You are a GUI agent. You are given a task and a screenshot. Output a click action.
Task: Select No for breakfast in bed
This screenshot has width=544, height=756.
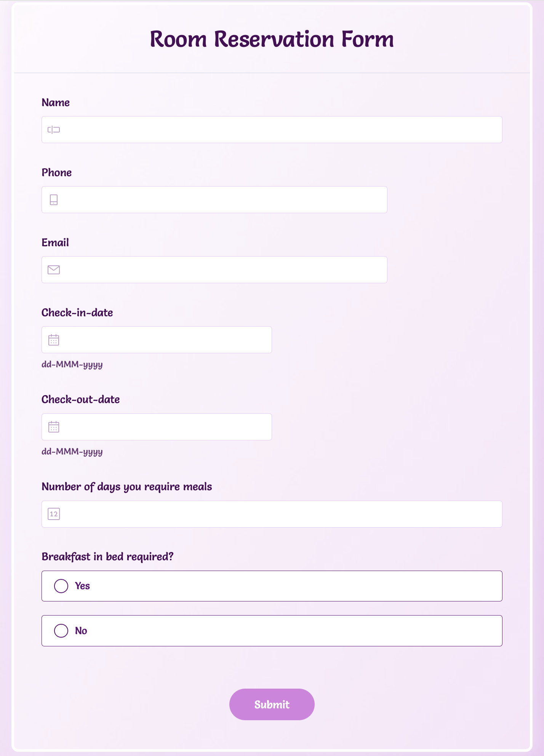[x=61, y=631]
